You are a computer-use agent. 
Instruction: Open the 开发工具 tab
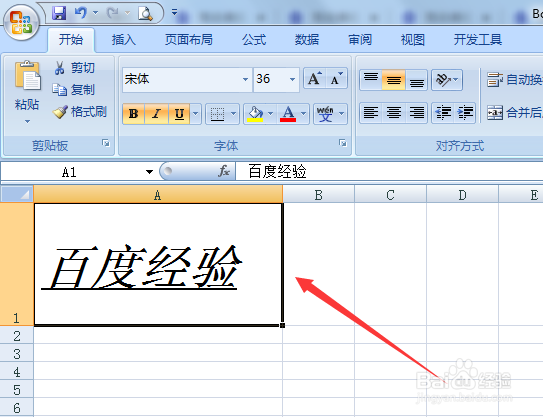click(478, 39)
